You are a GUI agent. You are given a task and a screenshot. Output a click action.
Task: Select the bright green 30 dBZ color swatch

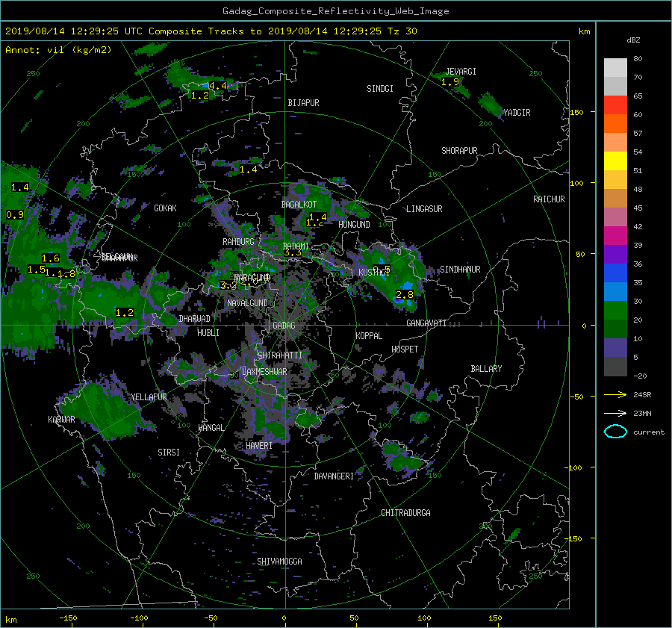coord(615,310)
